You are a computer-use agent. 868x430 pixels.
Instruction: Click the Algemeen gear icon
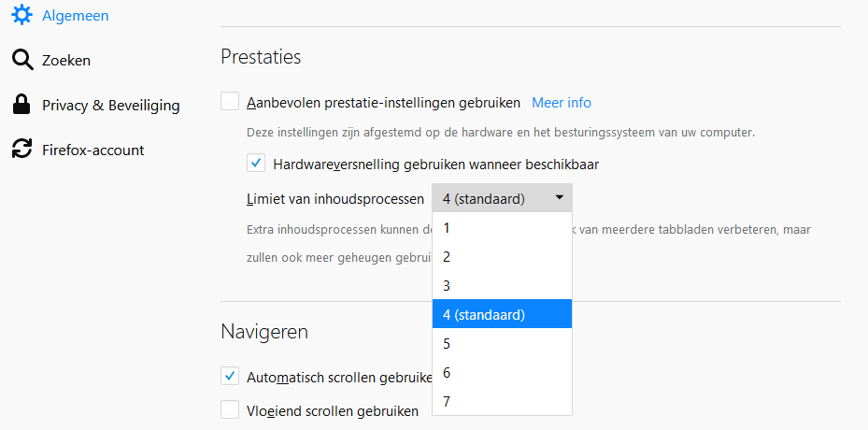[x=21, y=16]
